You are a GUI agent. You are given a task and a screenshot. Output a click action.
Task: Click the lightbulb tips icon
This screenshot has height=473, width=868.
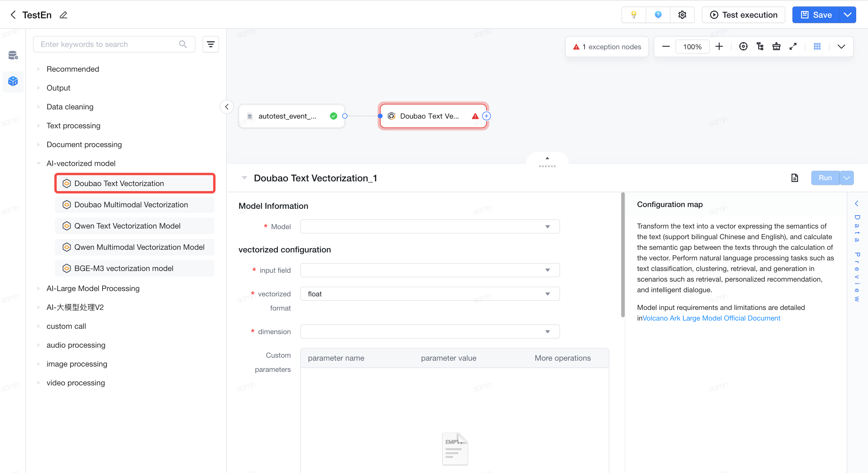point(634,15)
